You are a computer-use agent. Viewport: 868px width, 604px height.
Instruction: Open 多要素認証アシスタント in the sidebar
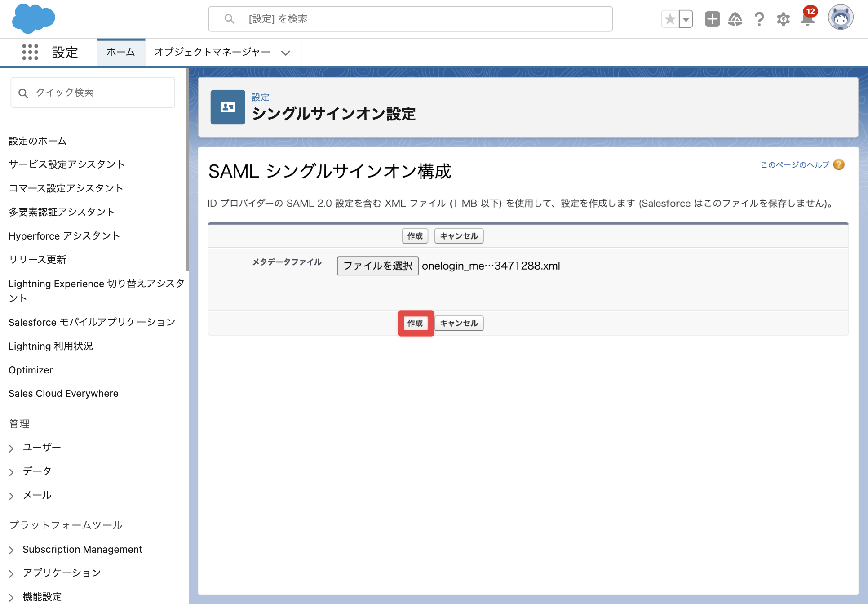click(x=62, y=212)
